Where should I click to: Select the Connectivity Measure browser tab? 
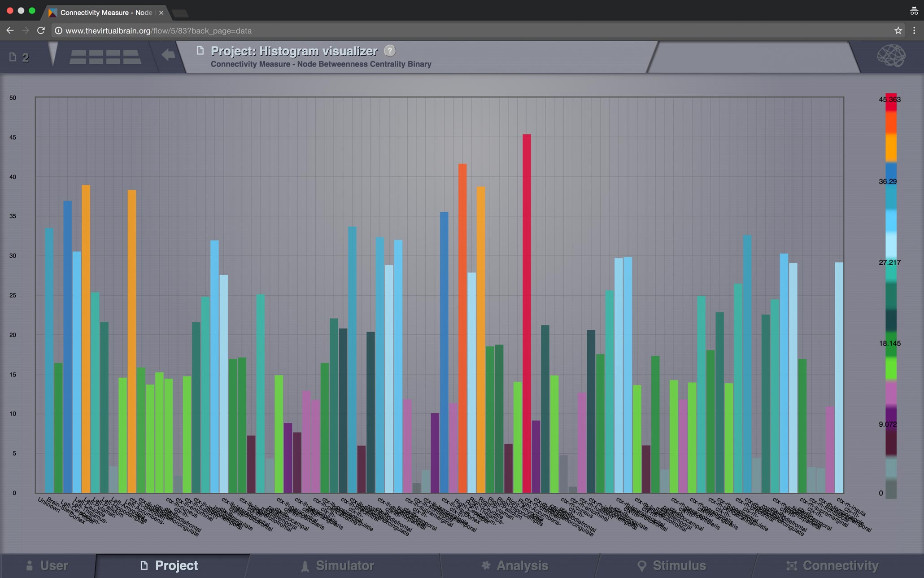click(106, 13)
